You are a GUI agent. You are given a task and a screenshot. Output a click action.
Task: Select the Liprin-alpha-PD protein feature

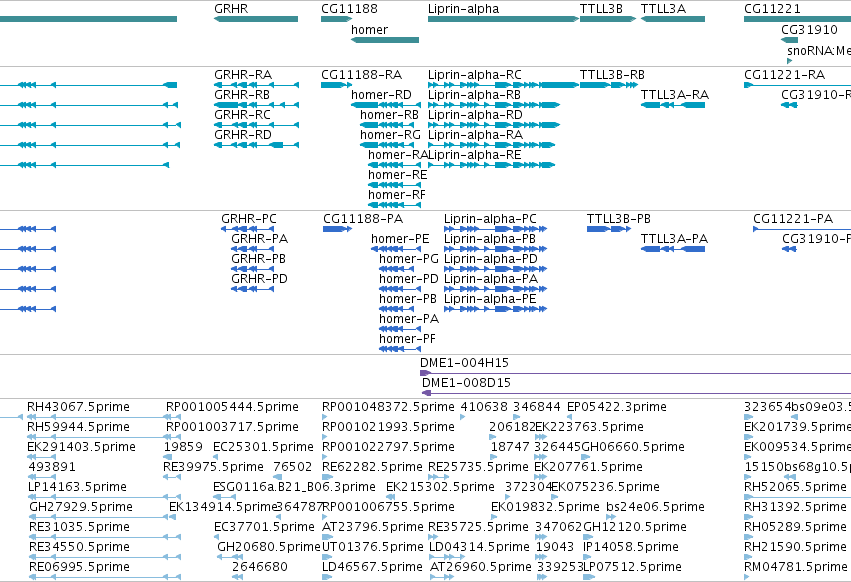[496, 269]
